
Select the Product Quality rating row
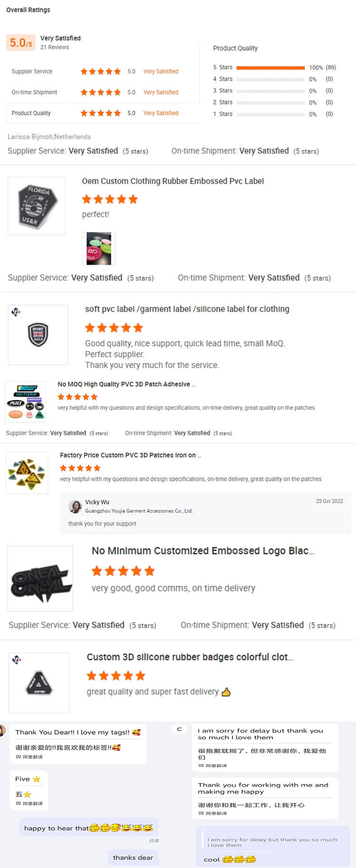point(95,113)
